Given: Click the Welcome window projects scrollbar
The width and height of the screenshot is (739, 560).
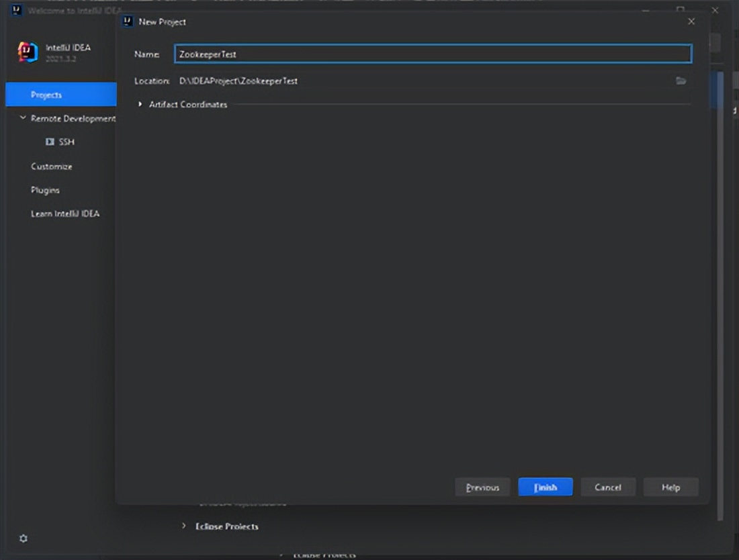Looking at the screenshot, I should tap(720, 295).
